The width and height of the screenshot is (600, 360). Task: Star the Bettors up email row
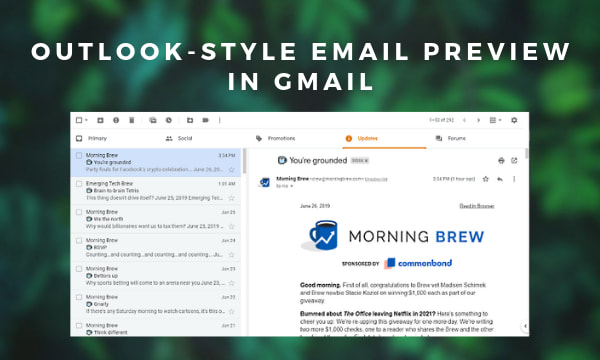pyautogui.click(x=232, y=283)
